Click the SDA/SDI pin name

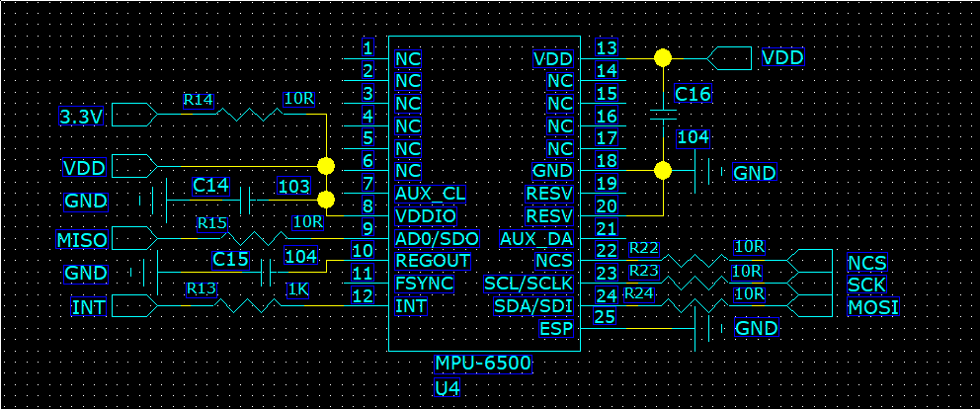(x=533, y=306)
